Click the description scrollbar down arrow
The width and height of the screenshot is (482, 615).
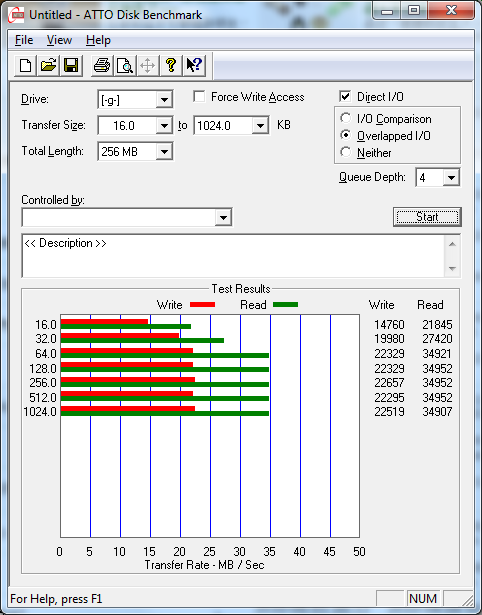(452, 269)
